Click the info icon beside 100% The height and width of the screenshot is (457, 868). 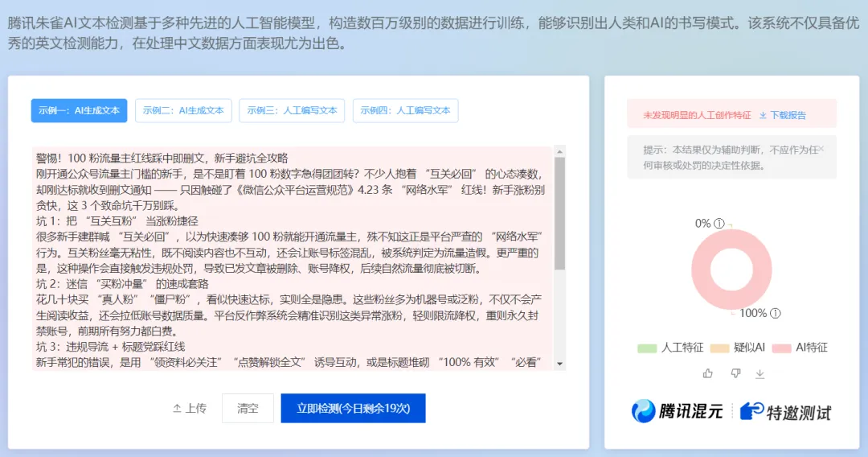point(776,313)
